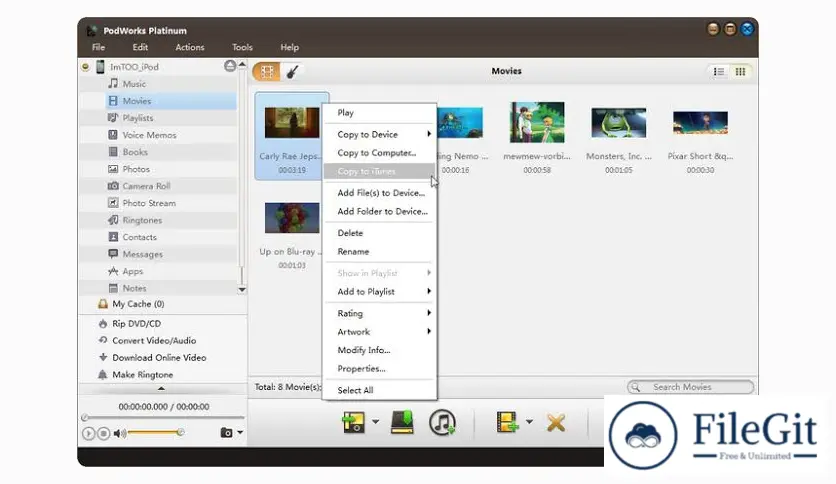This screenshot has height=484, width=836.
Task: Choose Properties... in context menu
Action: coord(380,369)
